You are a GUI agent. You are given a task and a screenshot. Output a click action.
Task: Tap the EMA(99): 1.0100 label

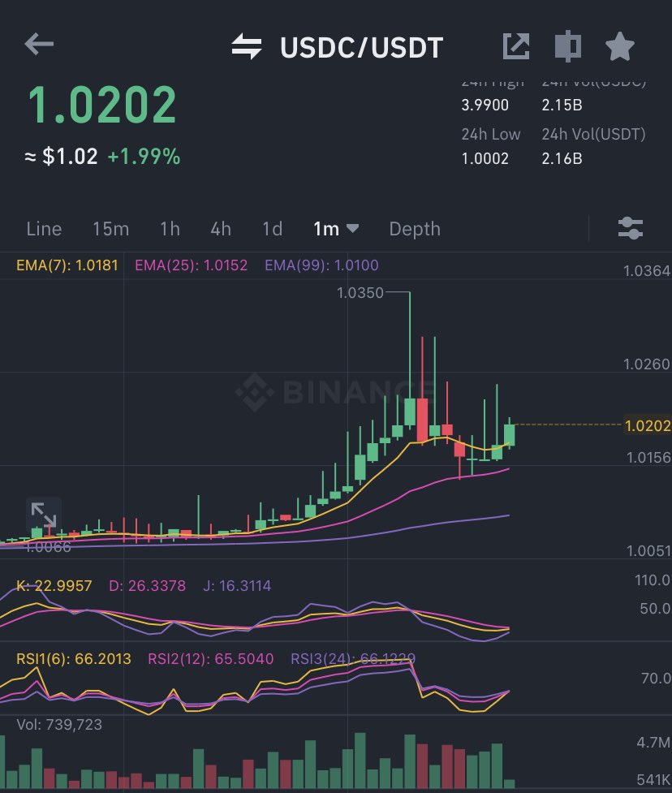tap(321, 265)
